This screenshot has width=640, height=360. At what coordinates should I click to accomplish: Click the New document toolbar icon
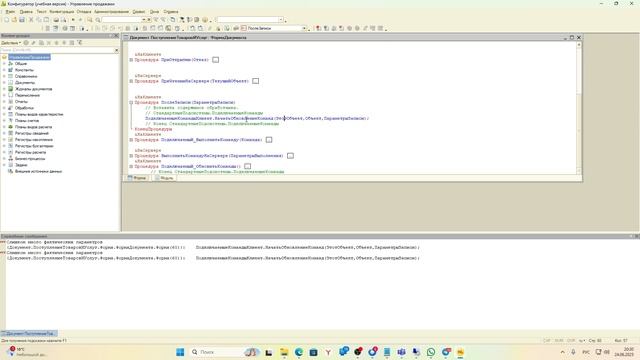(6, 20)
